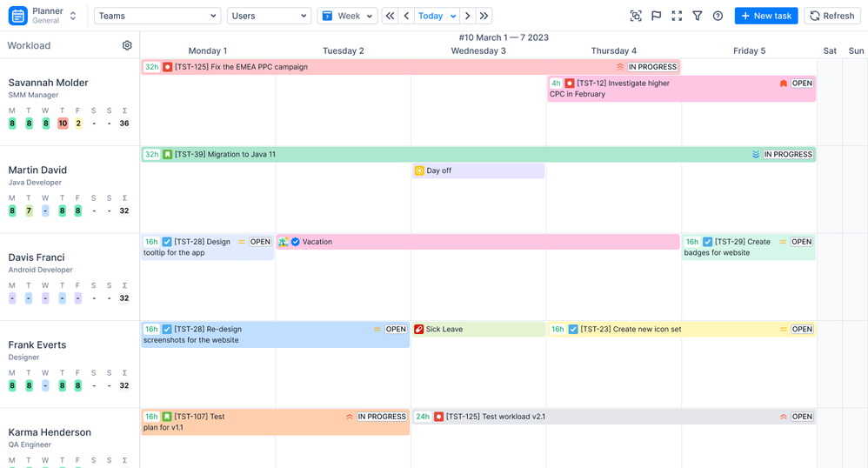Open the filter funnel icon
868x468 pixels.
[x=698, y=16]
